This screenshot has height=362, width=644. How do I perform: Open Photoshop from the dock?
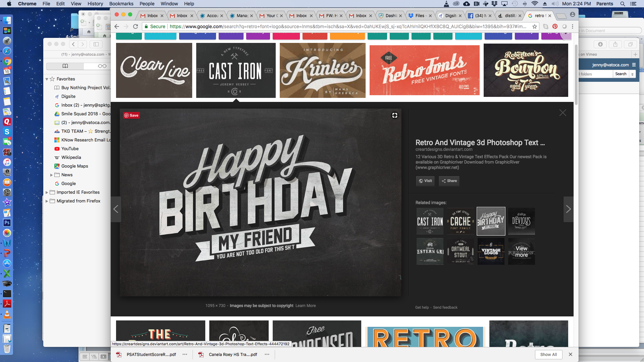click(x=7, y=223)
